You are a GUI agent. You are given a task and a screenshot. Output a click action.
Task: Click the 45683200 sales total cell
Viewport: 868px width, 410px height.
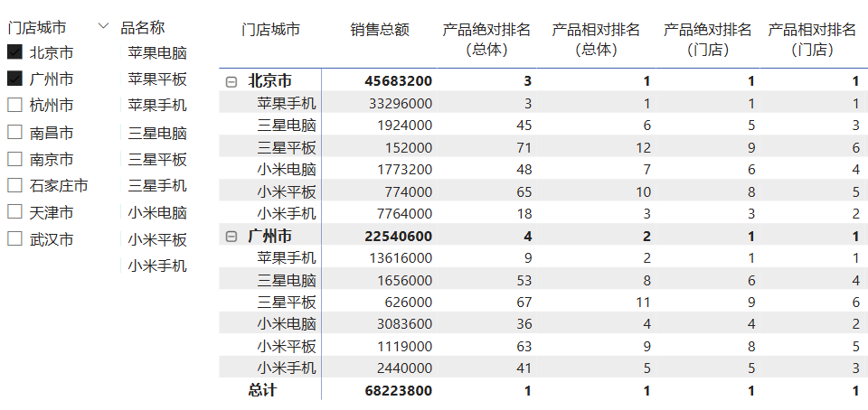point(399,81)
